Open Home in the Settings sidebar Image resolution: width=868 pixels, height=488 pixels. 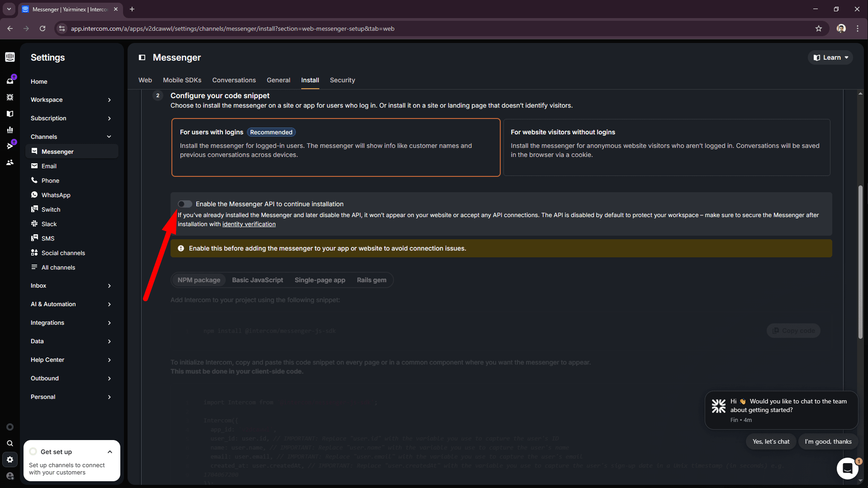point(72,81)
